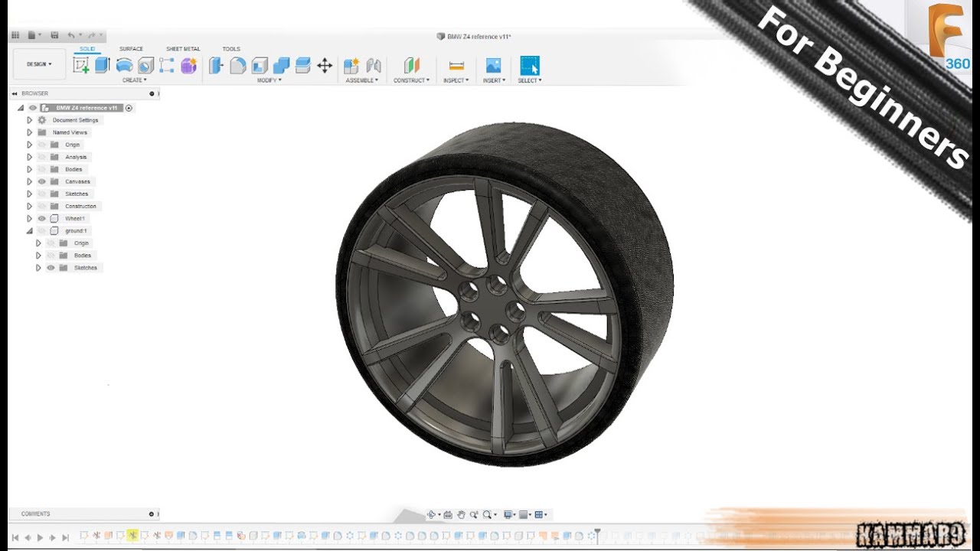The image size is (980, 551).
Task: Switch to the SOLID tab
Action: click(87, 49)
